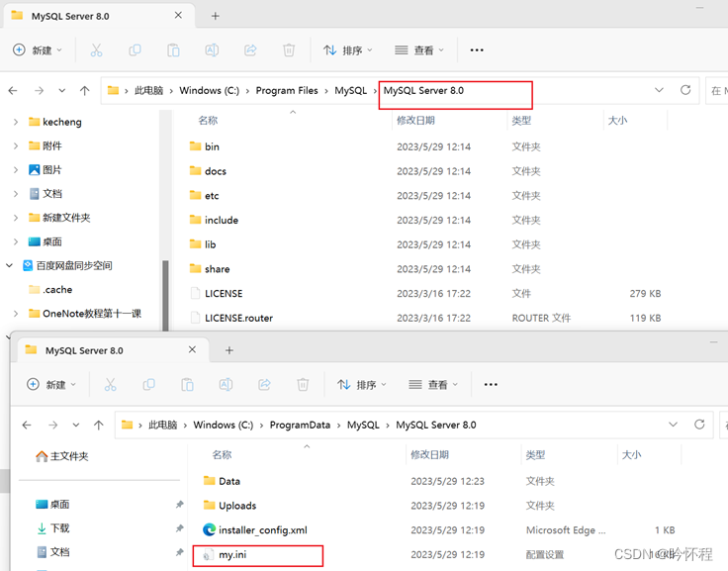Expand the 新建文件夹 tree node

coord(16,218)
